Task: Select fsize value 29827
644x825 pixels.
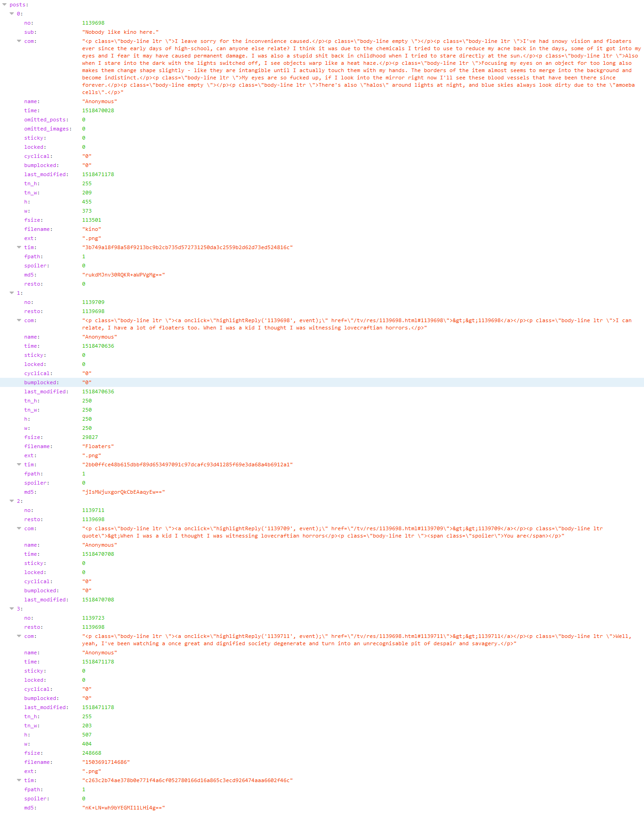Action: click(x=90, y=437)
